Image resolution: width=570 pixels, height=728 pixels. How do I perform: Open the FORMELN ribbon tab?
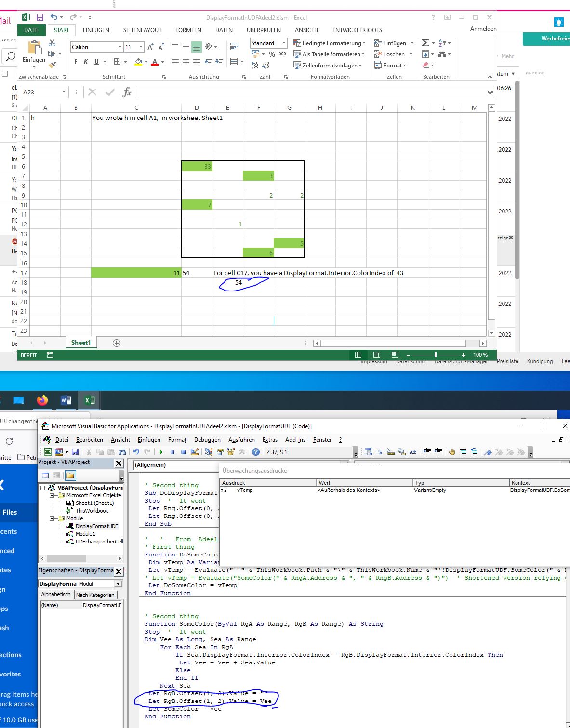[188, 30]
